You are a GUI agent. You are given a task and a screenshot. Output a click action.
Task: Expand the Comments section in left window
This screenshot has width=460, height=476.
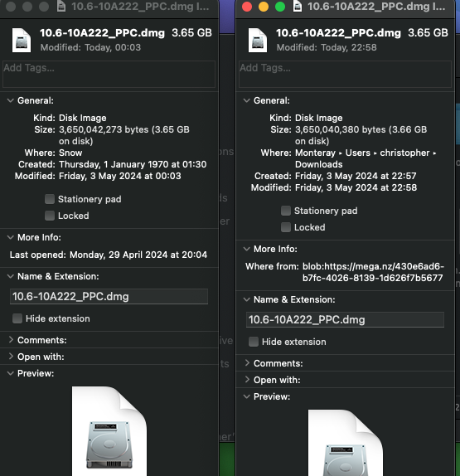tap(11, 340)
